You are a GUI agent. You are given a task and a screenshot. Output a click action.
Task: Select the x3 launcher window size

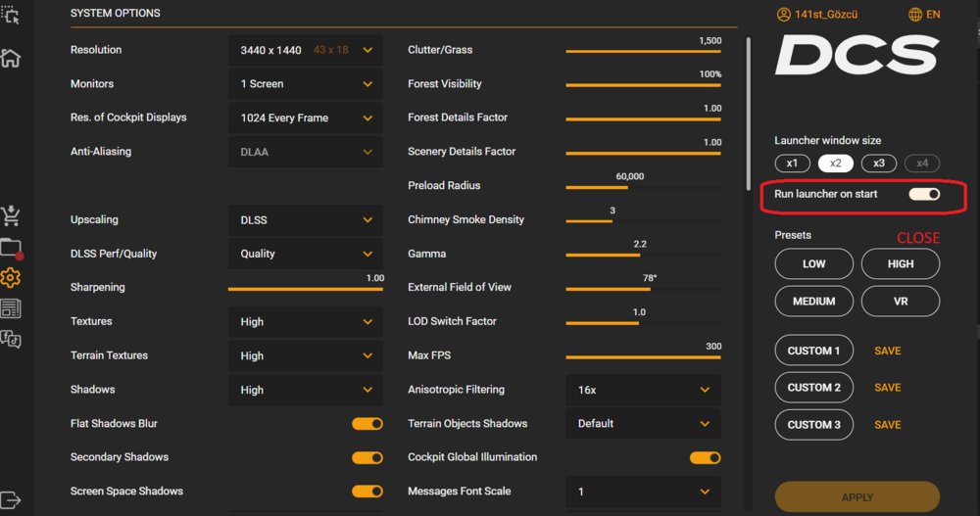879,164
